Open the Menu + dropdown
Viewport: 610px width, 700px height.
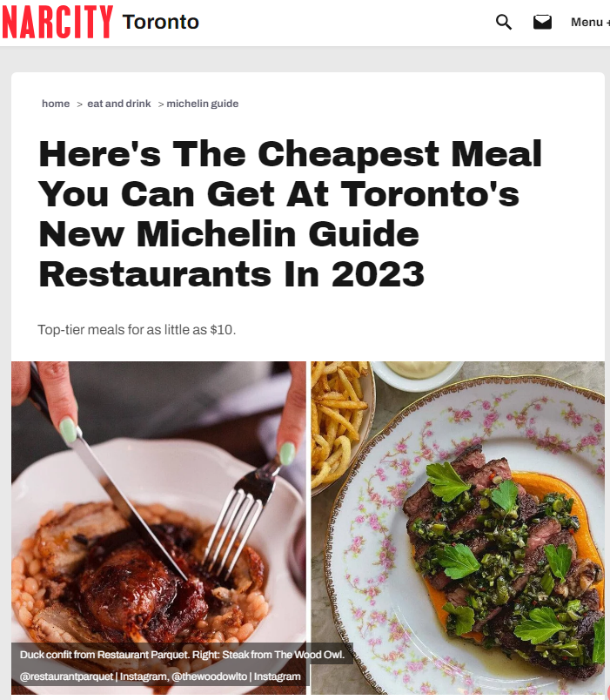590,22
